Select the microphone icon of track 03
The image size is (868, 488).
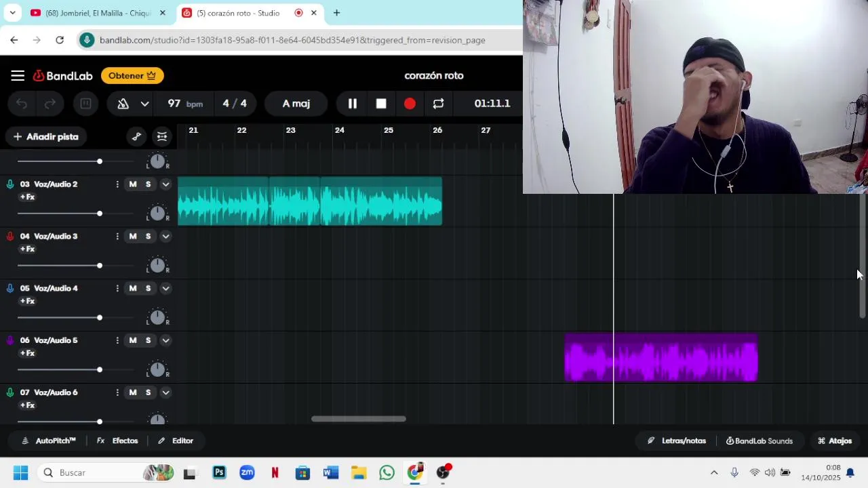(10, 184)
